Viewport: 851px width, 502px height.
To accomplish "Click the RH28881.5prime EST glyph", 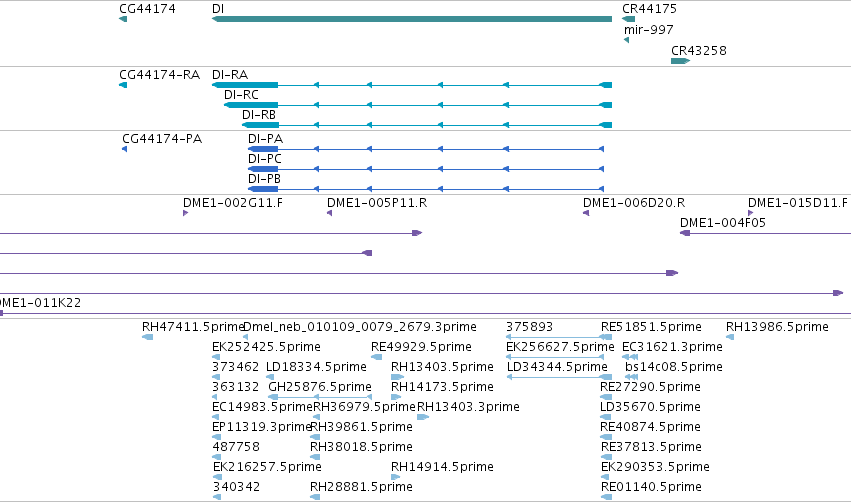I will (x=315, y=497).
